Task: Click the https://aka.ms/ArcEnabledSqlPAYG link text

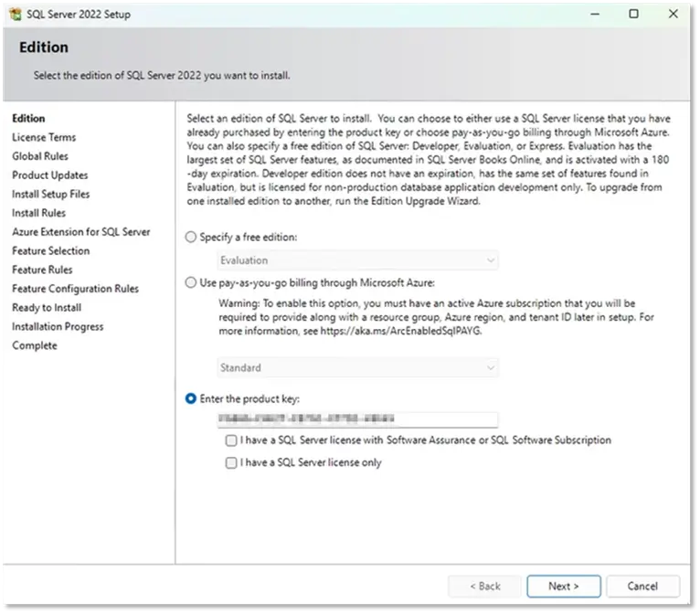Action: tap(400, 331)
